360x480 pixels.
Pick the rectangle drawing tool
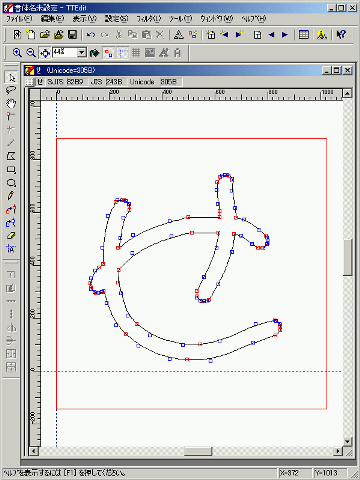tap(11, 169)
